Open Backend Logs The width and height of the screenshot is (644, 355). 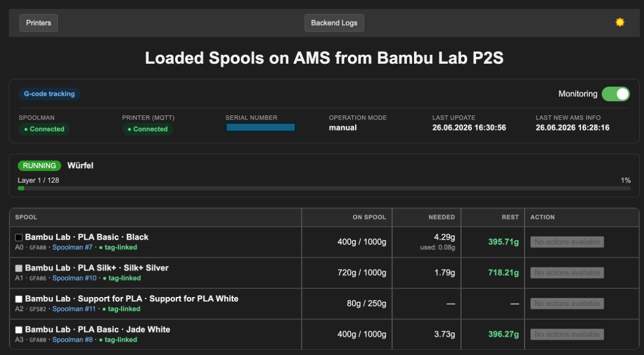(x=334, y=23)
